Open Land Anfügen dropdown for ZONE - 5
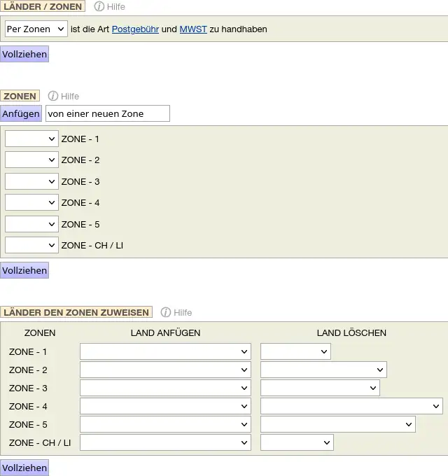This screenshot has width=448, height=476. [x=165, y=424]
